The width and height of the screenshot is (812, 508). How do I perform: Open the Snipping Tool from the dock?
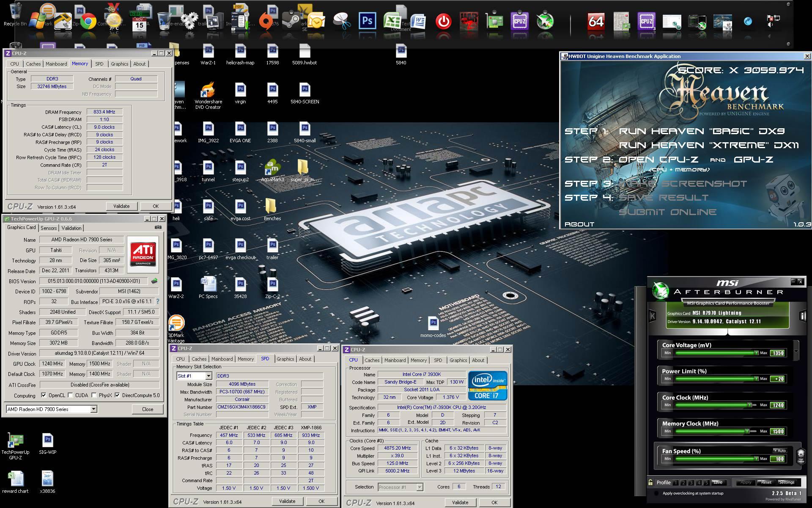(342, 21)
